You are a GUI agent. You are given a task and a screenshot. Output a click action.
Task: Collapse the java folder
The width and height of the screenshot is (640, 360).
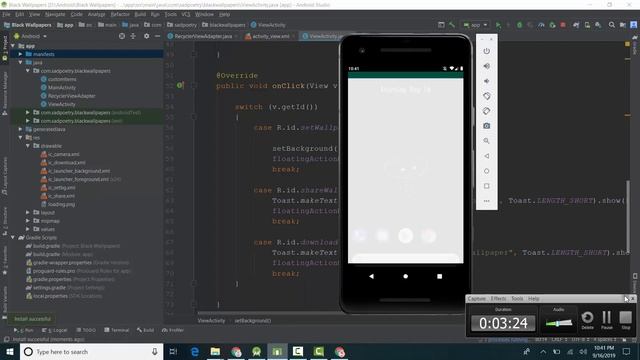tap(20, 62)
